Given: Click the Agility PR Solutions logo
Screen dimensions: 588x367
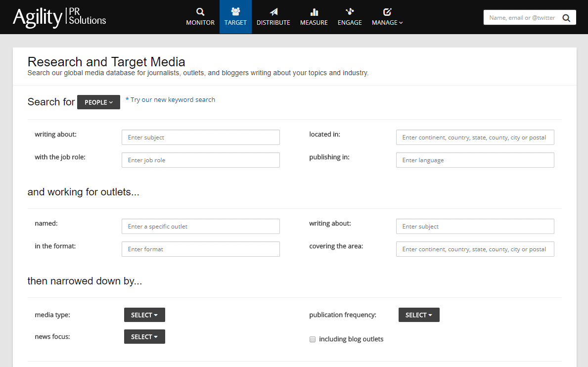Looking at the screenshot, I should (x=59, y=17).
